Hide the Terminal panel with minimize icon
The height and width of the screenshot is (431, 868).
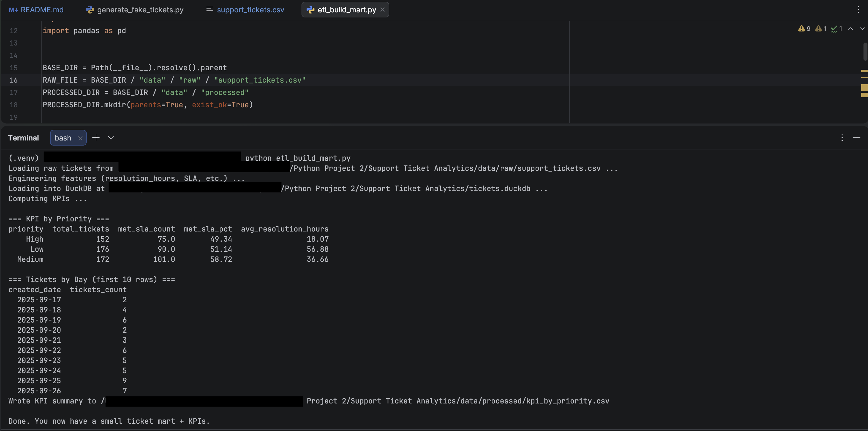(857, 138)
